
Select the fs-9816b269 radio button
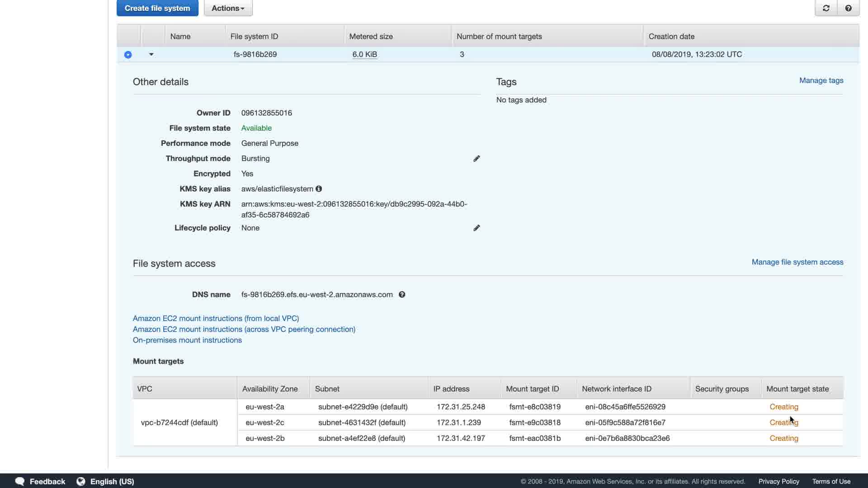pos(128,55)
